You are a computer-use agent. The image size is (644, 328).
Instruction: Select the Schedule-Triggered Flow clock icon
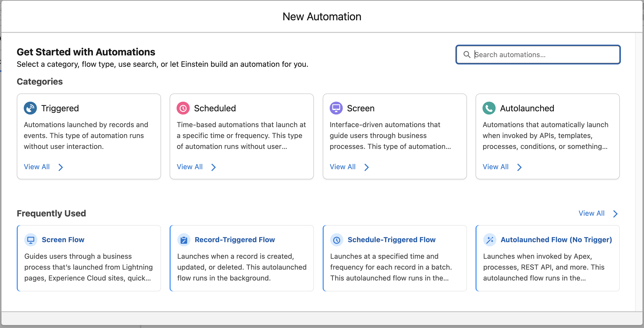pos(337,239)
